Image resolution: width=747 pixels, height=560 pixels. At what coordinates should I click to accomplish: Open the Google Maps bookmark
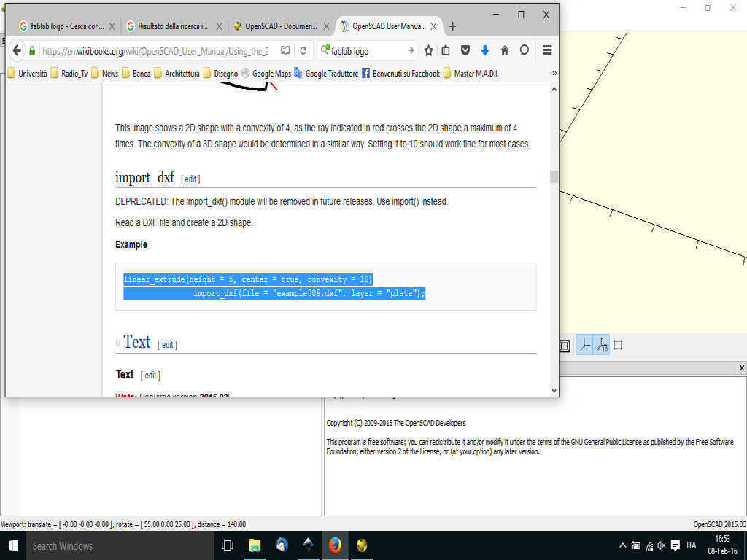(x=266, y=74)
